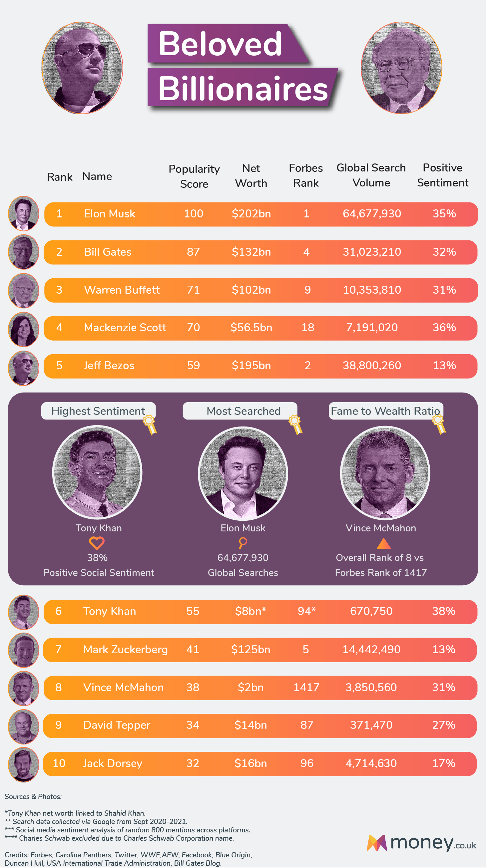Click the heart icon under Tony Khan

point(97,543)
